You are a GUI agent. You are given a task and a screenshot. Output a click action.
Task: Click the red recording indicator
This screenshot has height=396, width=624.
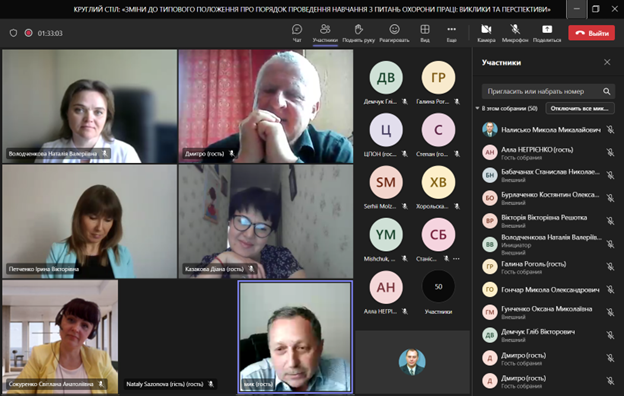click(29, 33)
